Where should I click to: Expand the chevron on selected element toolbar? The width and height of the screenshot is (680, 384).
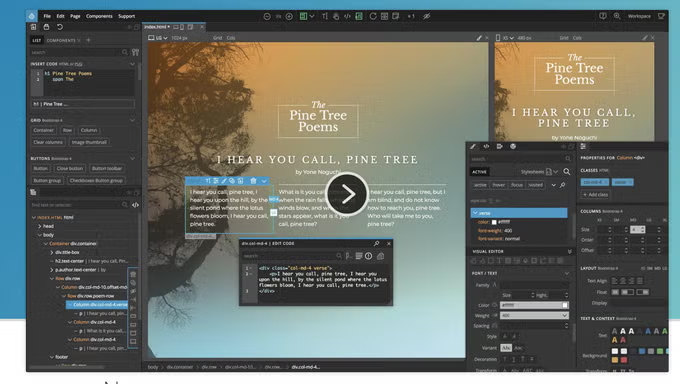point(264,181)
